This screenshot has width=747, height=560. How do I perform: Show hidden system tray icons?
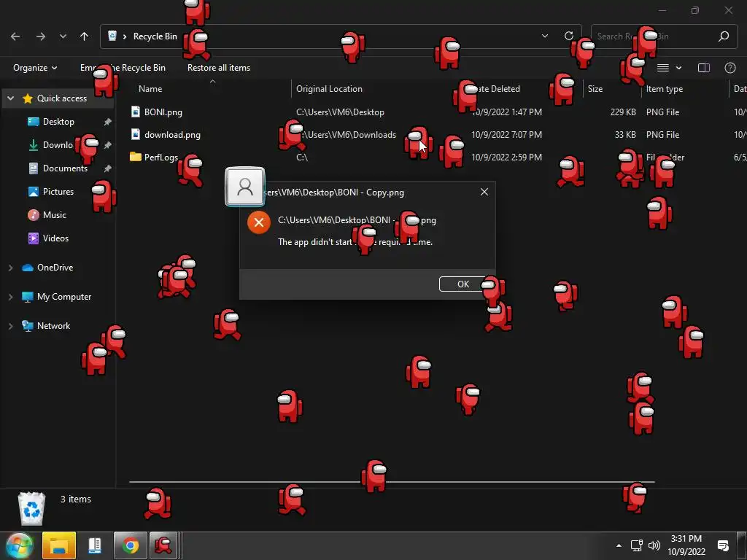point(619,545)
